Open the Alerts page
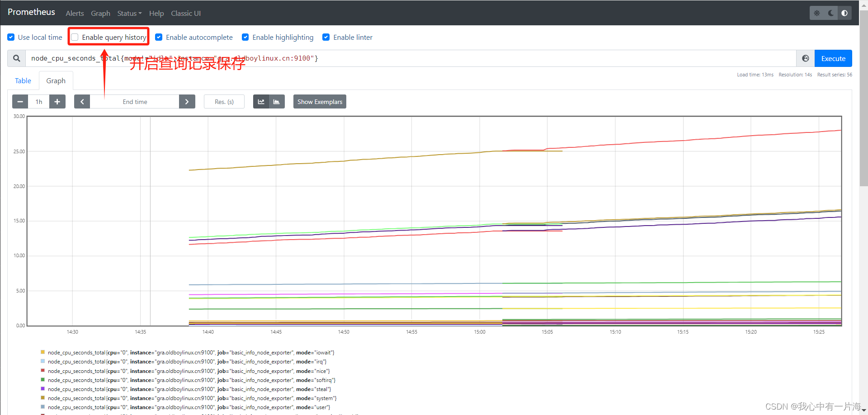Image resolution: width=868 pixels, height=415 pixels. tap(75, 14)
